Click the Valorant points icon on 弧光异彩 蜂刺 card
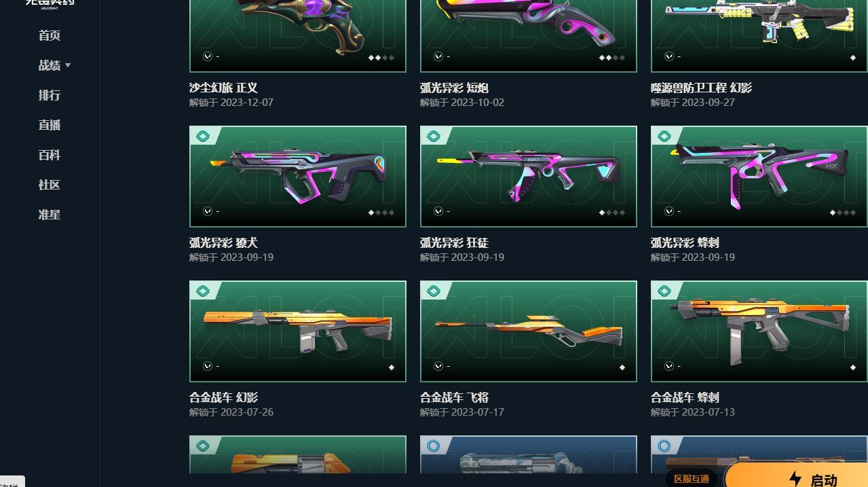This screenshot has height=487, width=868. 669,212
